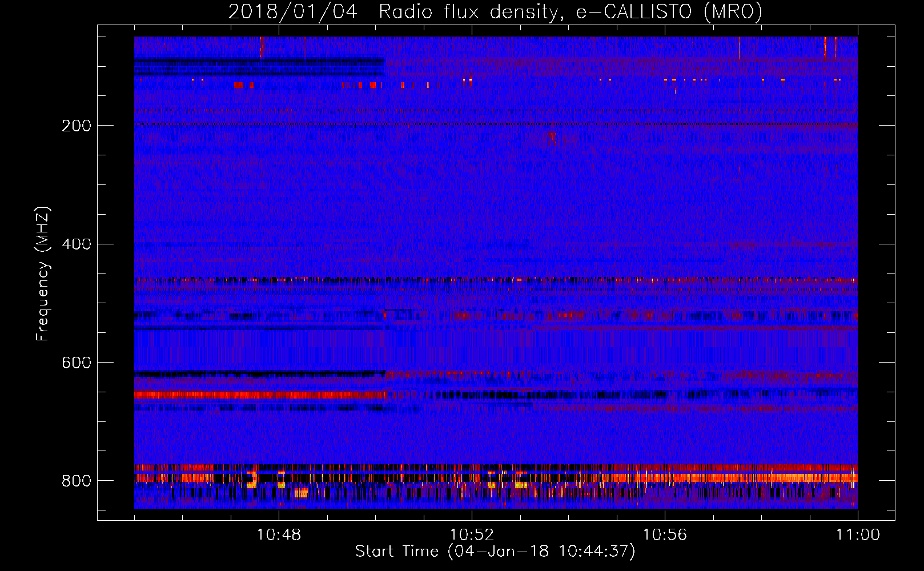924x571 pixels.
Task: Click the '10:56' time axis label
Action: (665, 535)
